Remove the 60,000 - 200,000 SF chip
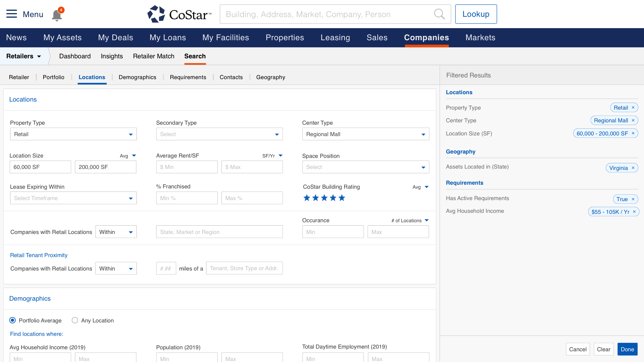This screenshot has width=644, height=362. tap(633, 133)
